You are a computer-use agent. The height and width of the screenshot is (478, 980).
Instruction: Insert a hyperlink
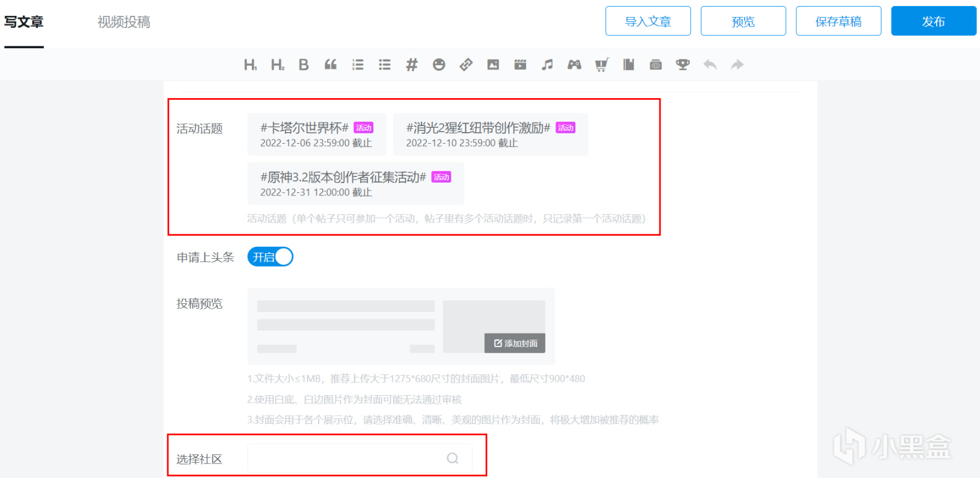click(x=466, y=65)
